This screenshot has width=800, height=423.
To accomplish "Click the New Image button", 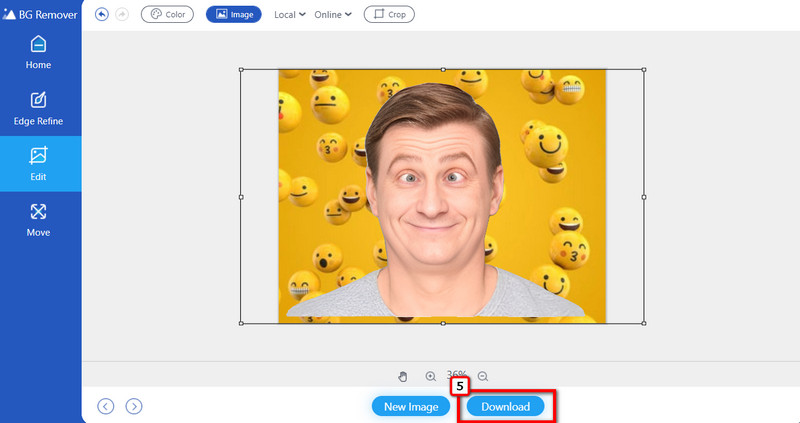I will 411,407.
